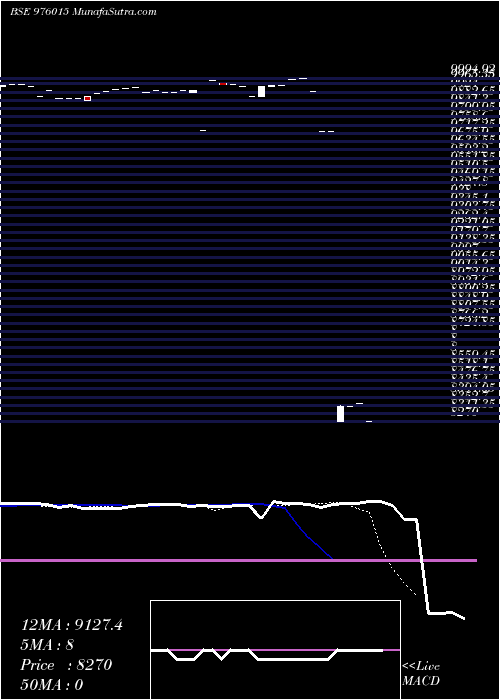500x700 pixels.
Task: Select the red candle near the left side
Action: pyautogui.click(x=88, y=98)
